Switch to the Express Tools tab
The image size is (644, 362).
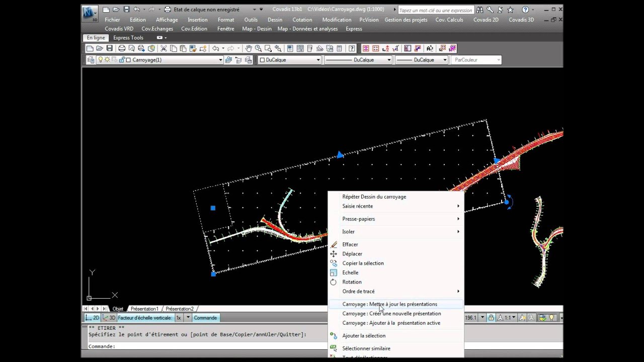(128, 38)
